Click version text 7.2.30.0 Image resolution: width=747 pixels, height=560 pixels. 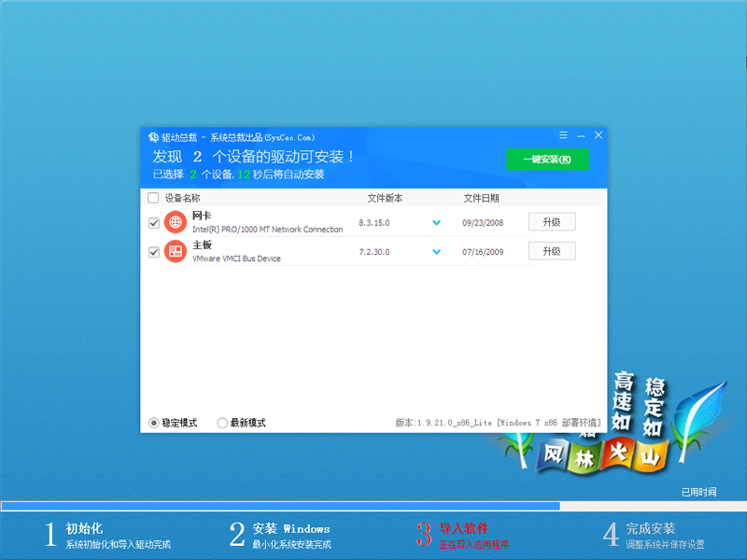tap(374, 252)
